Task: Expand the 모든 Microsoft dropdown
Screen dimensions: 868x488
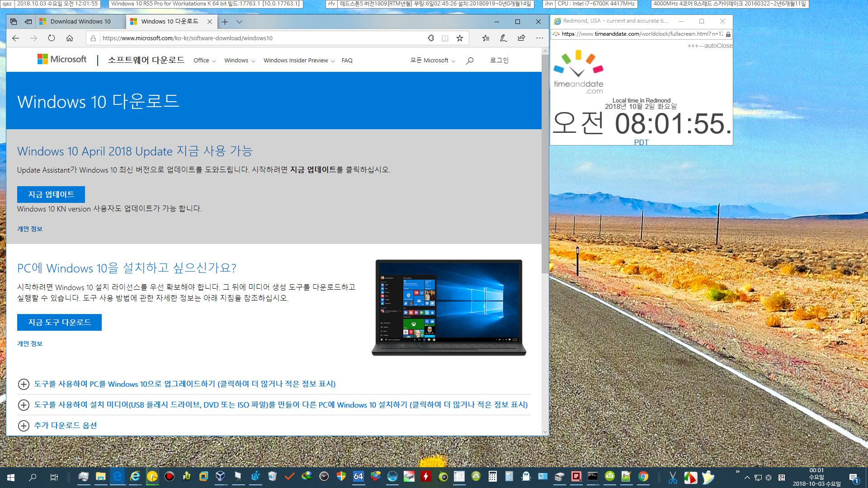Action: tap(432, 61)
